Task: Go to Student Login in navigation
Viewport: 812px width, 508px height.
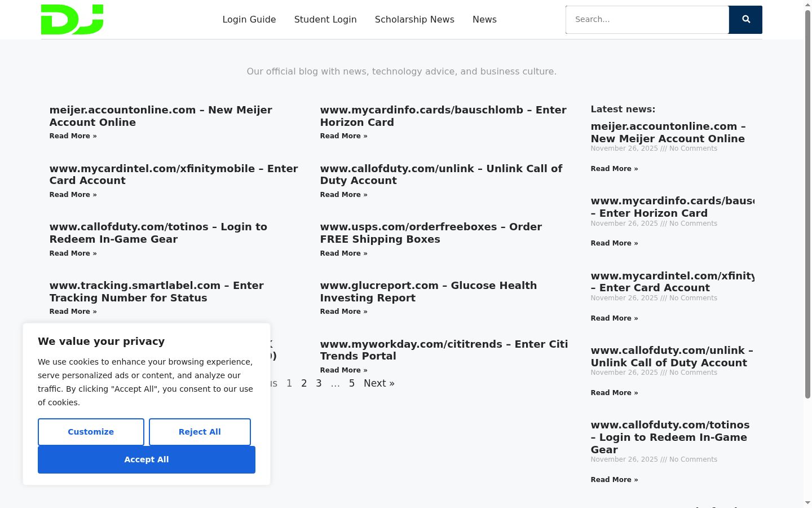Action: [325, 20]
